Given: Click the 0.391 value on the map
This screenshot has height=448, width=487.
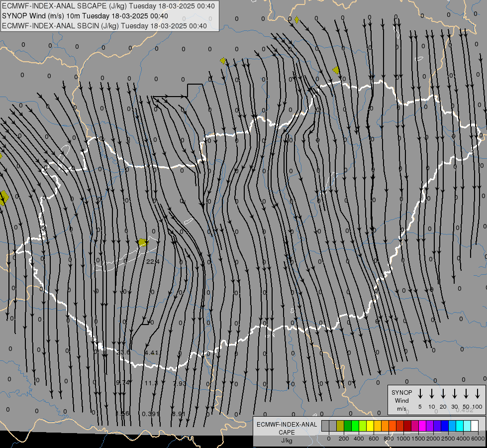Looking at the screenshot, I should [151, 414].
